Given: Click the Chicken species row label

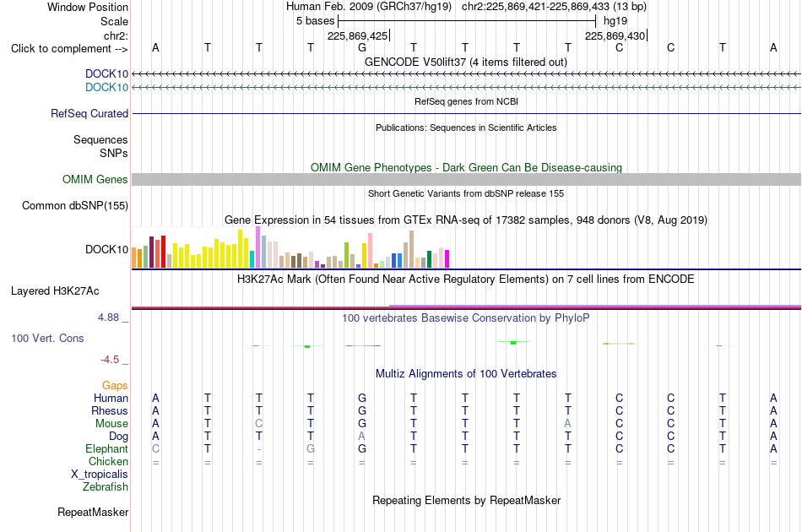Looking at the screenshot, I should pos(108,461).
